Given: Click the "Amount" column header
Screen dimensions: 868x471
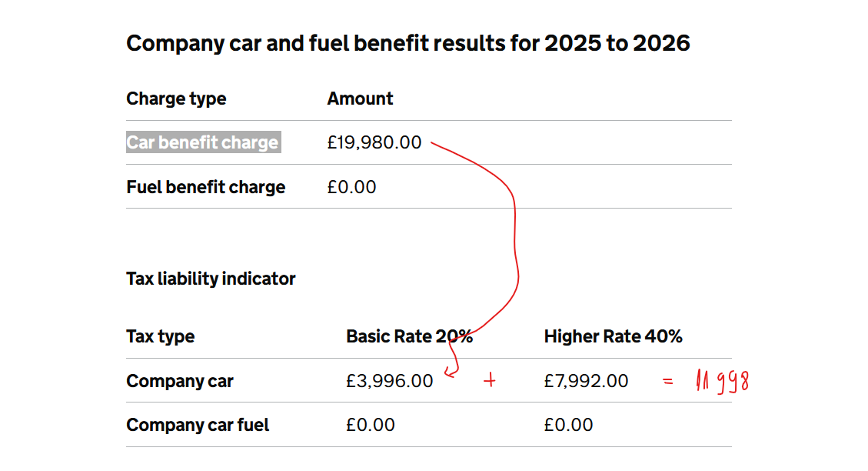Looking at the screenshot, I should 360,99.
